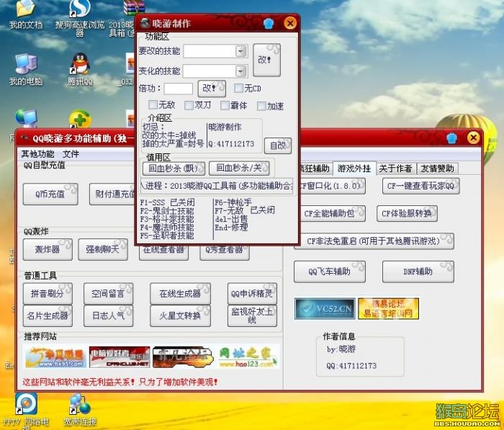Click the 在线生成器 button

point(180,294)
